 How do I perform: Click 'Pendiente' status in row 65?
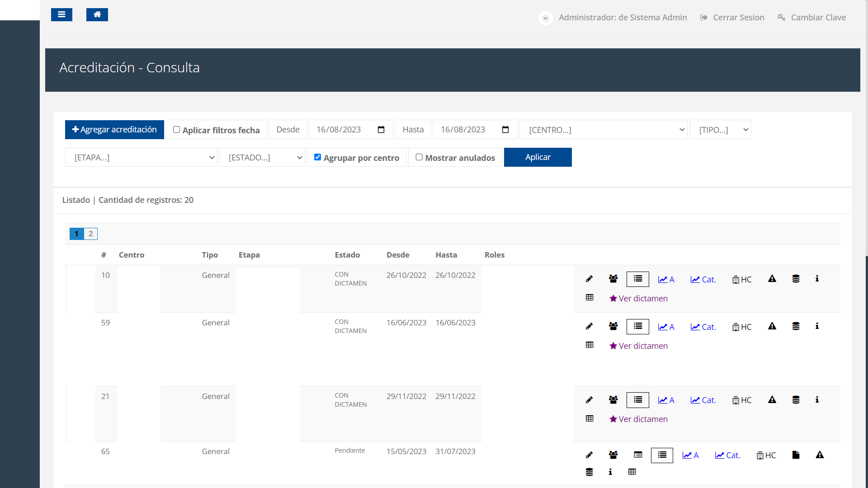pos(349,450)
